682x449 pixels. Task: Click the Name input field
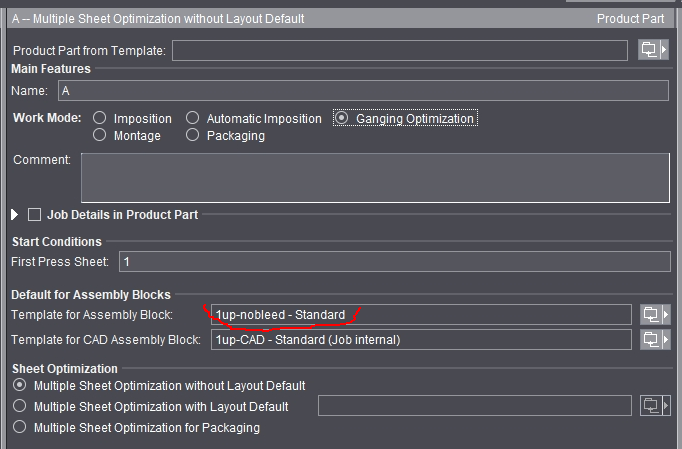pos(363,91)
